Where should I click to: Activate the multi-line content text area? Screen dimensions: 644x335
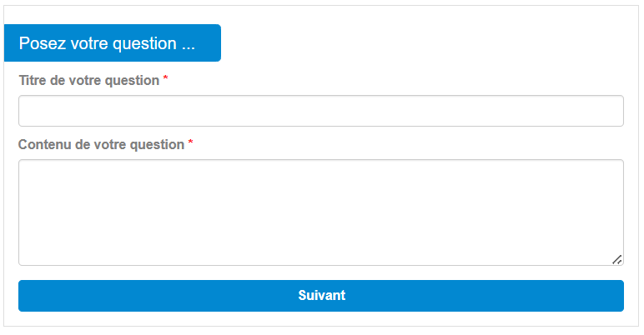pos(321,212)
